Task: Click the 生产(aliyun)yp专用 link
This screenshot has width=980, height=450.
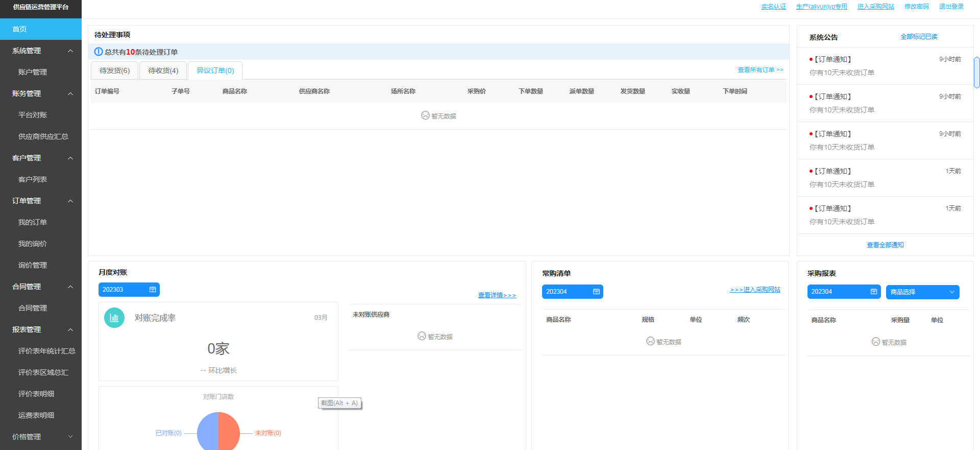Action: coord(821,7)
